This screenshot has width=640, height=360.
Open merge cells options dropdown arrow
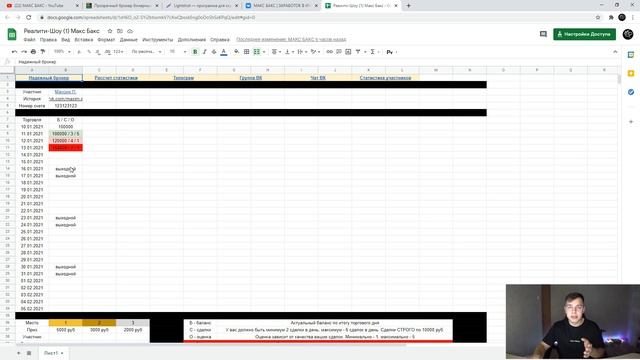(x=264, y=52)
